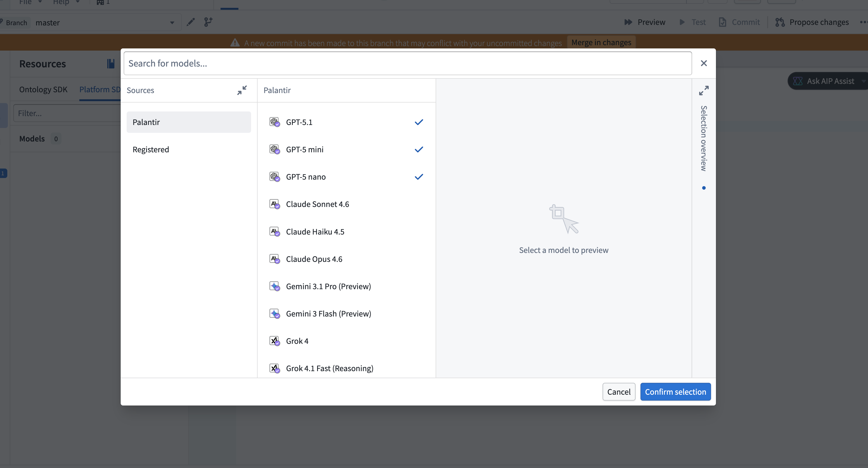This screenshot has width=868, height=468.
Task: Click the Commit icon in the toolbar
Action: pos(722,22)
